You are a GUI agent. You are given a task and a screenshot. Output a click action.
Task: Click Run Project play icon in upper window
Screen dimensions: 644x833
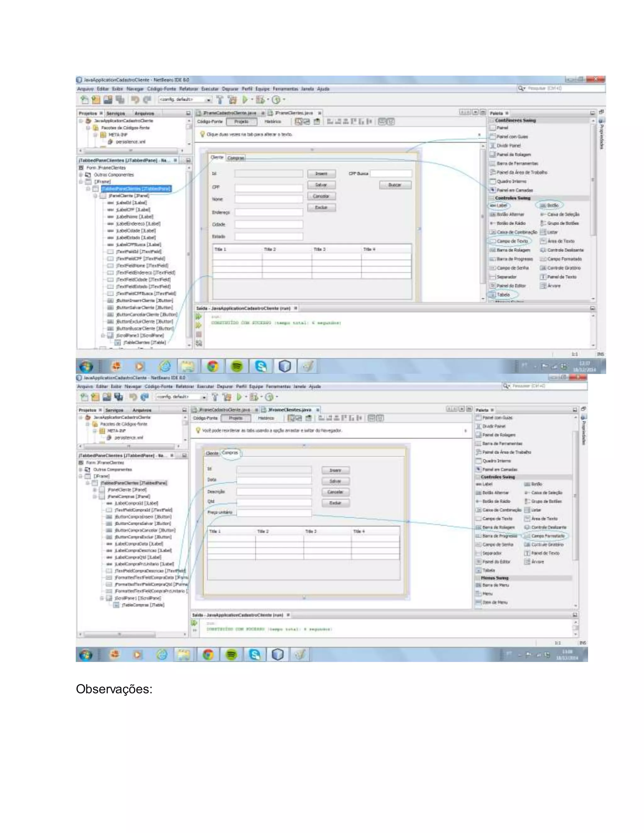245,100
